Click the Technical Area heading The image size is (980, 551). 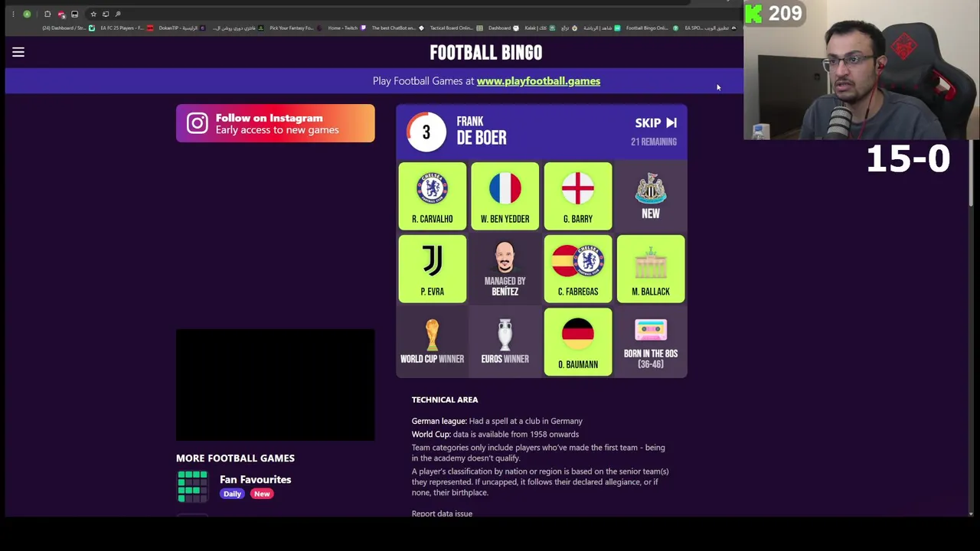(445, 399)
